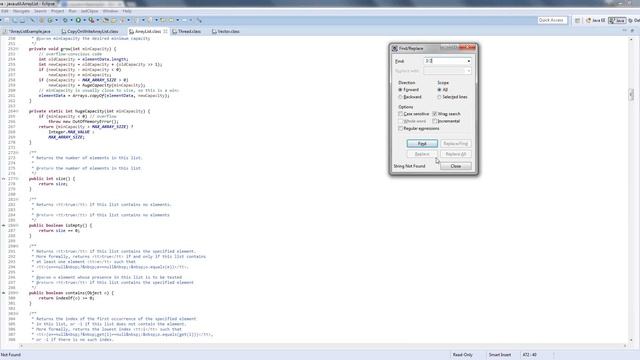Click the 'Not Found' status bar message
Viewport: 640px width, 360px height.
[11, 355]
